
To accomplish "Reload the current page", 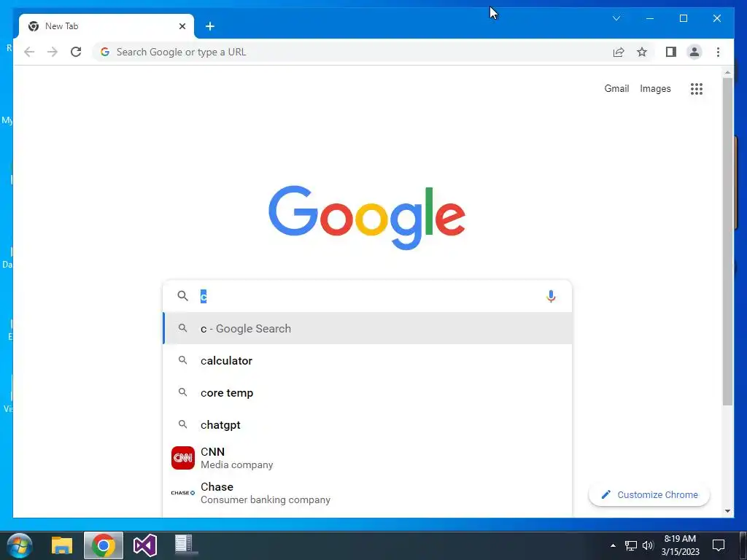I will [x=76, y=52].
